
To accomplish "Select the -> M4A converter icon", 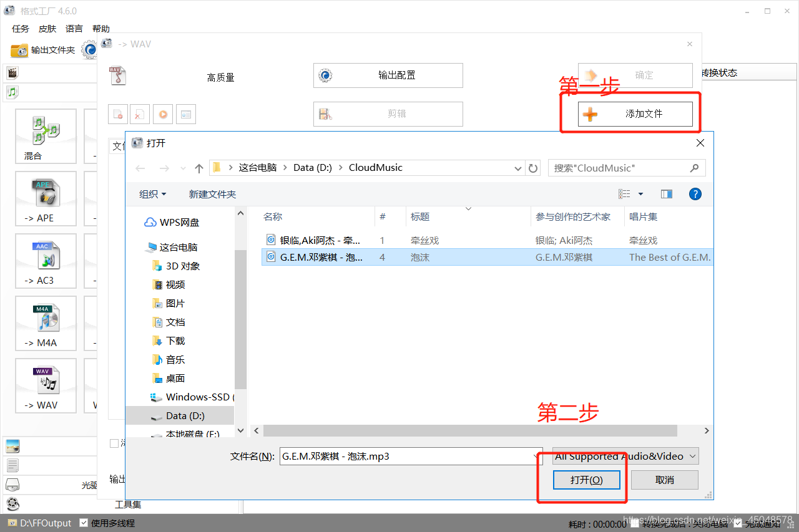I will pyautogui.click(x=46, y=324).
